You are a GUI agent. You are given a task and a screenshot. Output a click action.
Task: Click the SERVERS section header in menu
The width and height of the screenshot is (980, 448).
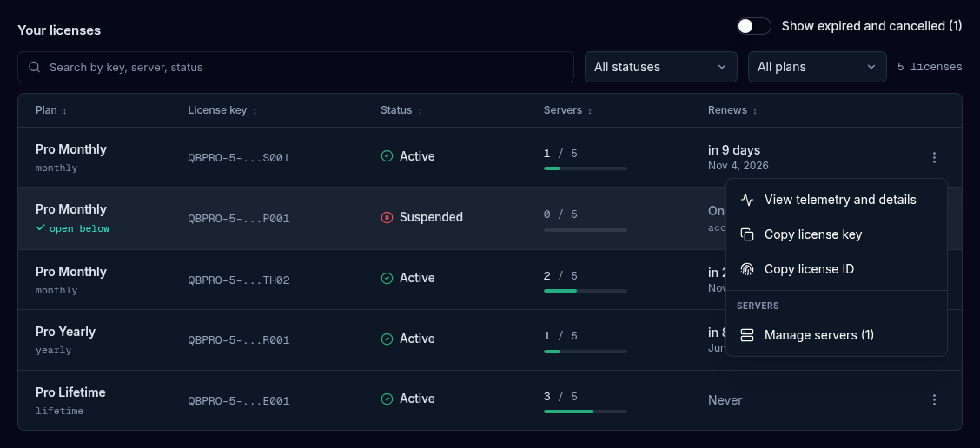[x=758, y=306]
